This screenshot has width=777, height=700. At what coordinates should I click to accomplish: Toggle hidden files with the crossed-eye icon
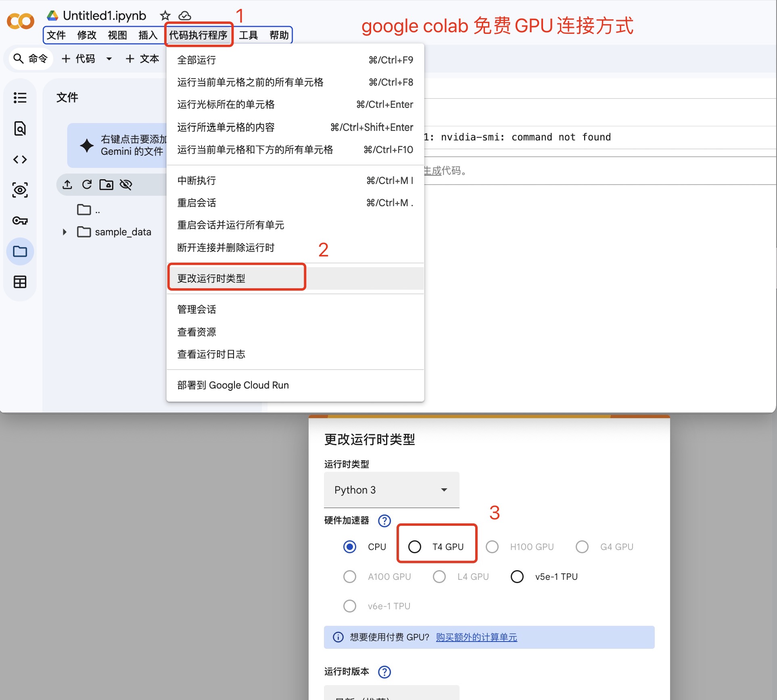pos(126,185)
